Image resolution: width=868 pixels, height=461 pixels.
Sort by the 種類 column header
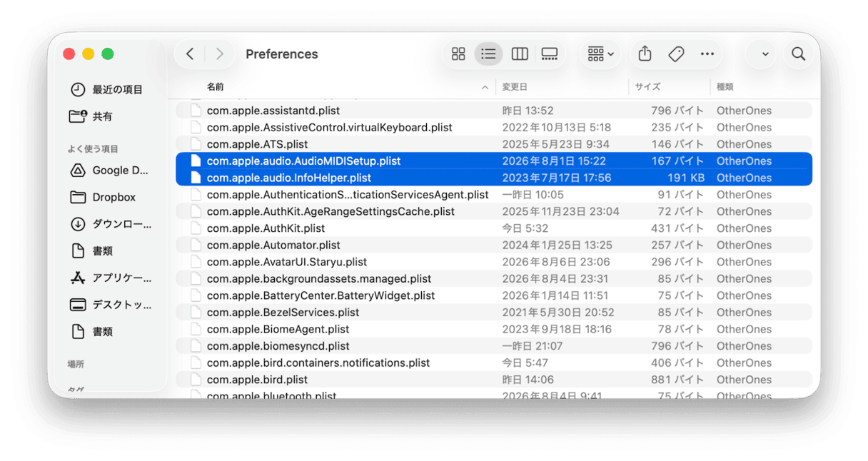click(725, 87)
